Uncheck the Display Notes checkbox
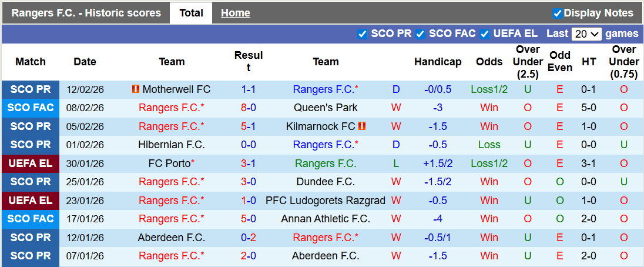Viewport: 644px width, 267px height. [557, 13]
